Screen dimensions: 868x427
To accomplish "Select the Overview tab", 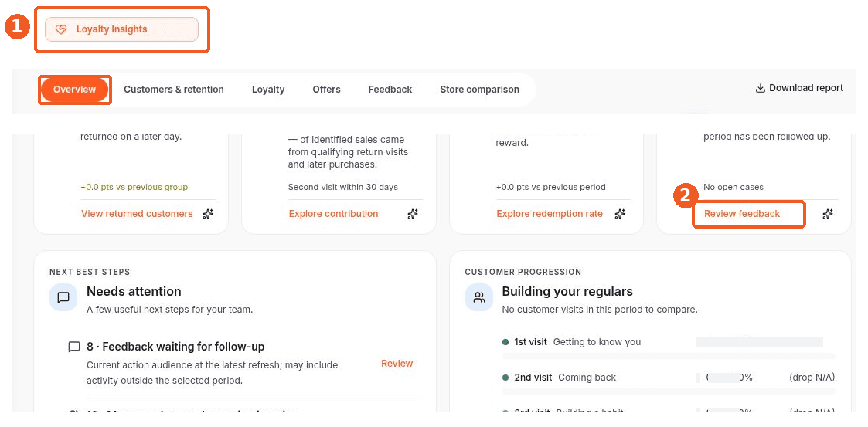I will tap(75, 90).
